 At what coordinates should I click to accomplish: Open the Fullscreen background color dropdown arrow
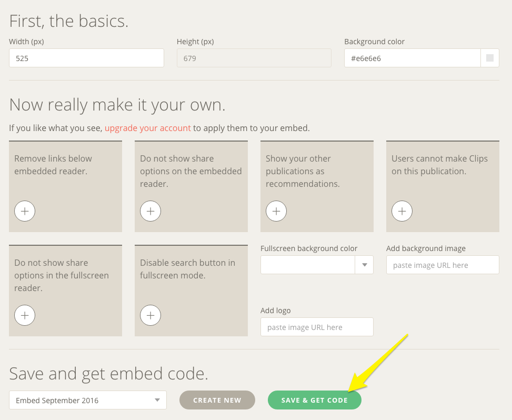[364, 265]
